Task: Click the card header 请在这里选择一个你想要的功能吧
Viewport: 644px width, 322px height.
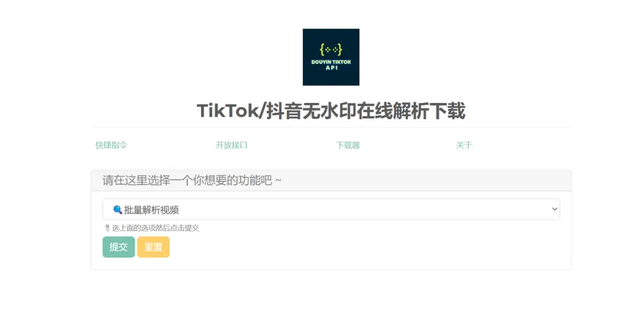Action: [192, 180]
